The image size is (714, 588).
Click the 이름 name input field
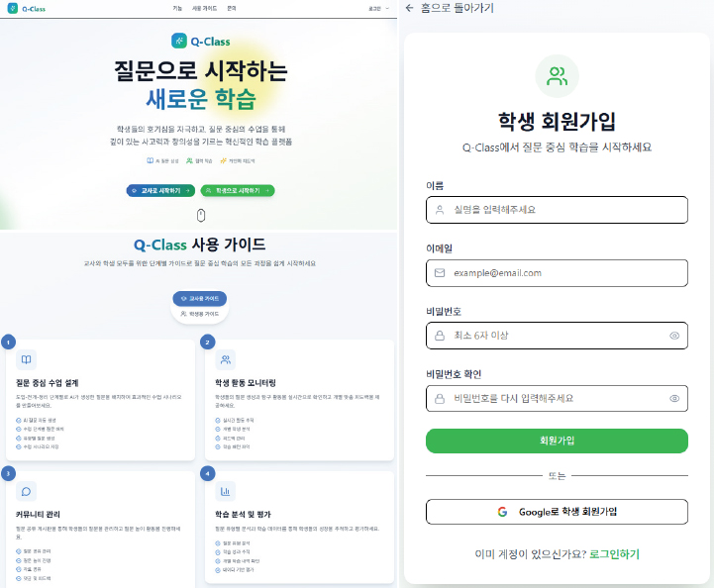(x=557, y=210)
